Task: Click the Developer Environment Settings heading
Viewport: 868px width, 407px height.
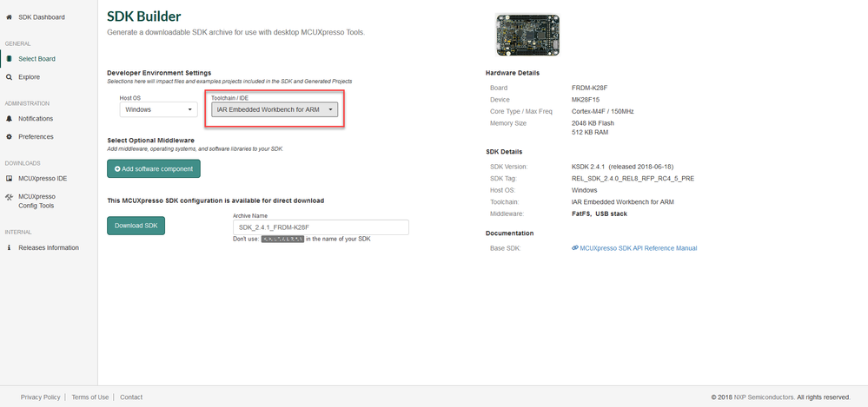Action: (x=159, y=73)
